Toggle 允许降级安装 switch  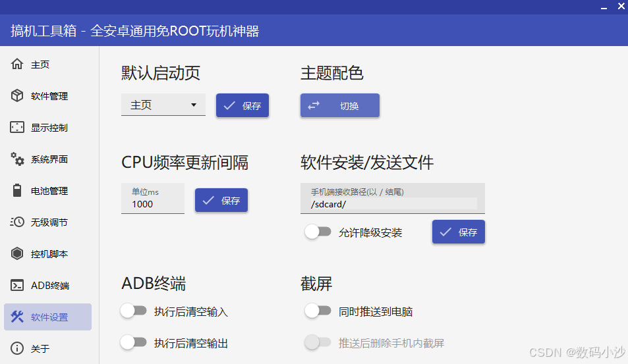(318, 232)
